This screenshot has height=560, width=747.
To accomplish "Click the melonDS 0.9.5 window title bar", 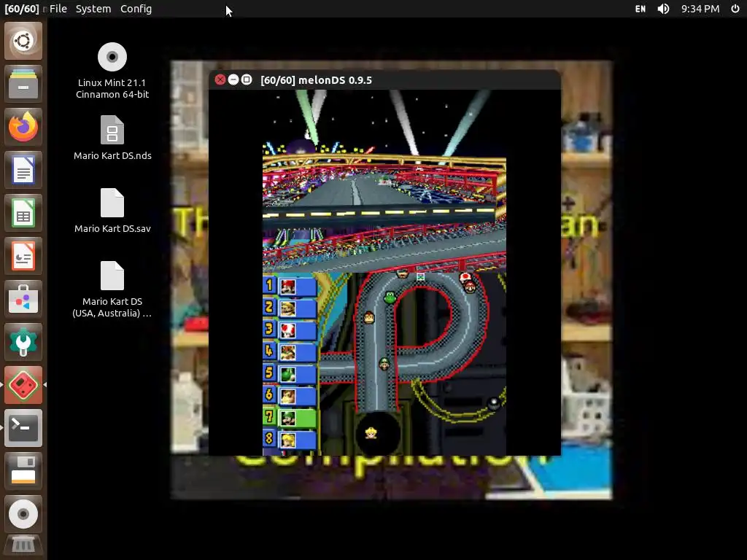I will (x=384, y=80).
